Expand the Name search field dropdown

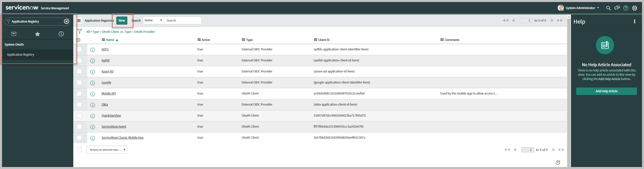(153, 20)
